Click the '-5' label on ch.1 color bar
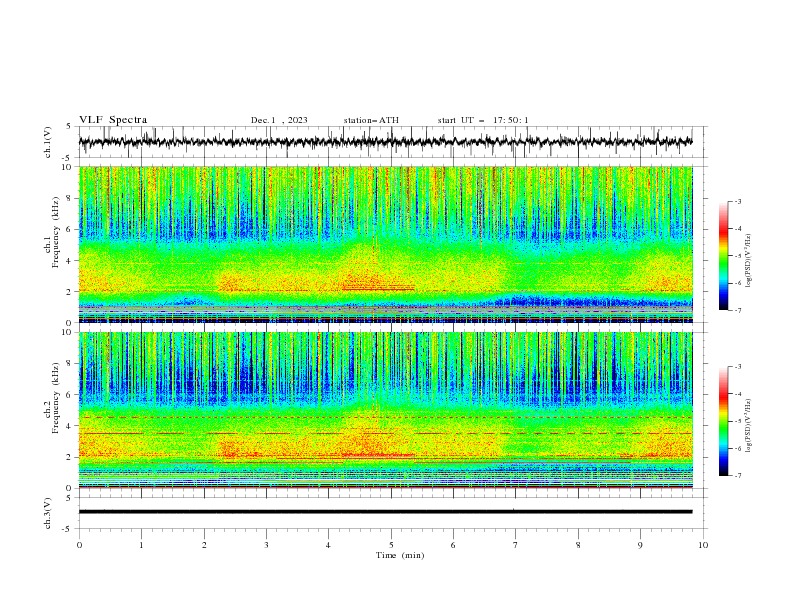The image size is (792, 612). point(738,256)
